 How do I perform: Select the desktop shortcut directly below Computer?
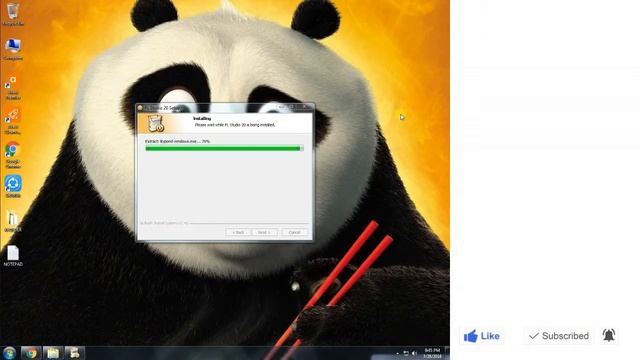tap(13, 88)
